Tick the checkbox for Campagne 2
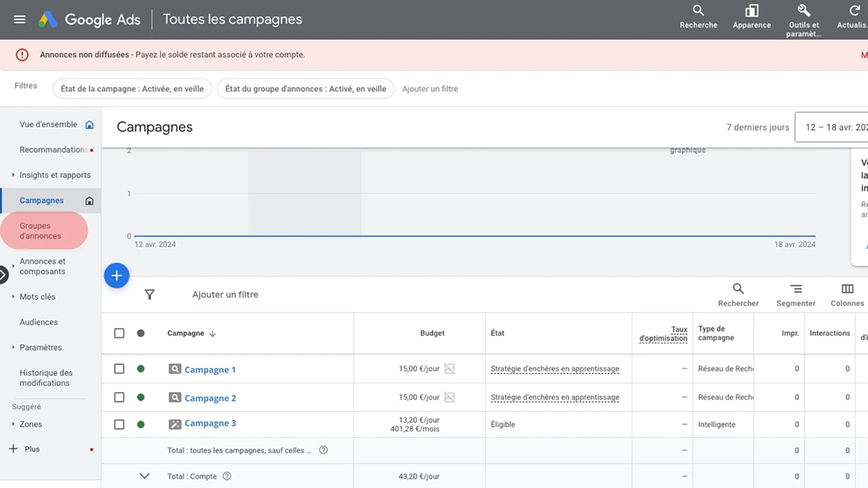868x488 pixels. click(x=119, y=397)
